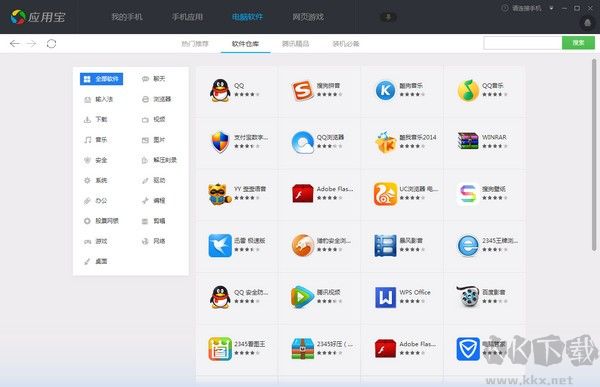This screenshot has height=387, width=600.
Task: Filter by 办公 category
Action: (95, 201)
